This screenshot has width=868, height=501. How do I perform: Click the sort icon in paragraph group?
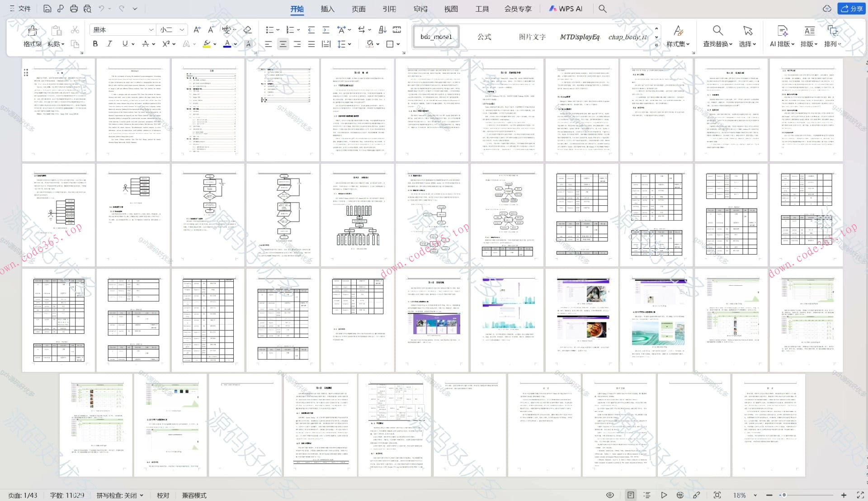[x=382, y=30]
